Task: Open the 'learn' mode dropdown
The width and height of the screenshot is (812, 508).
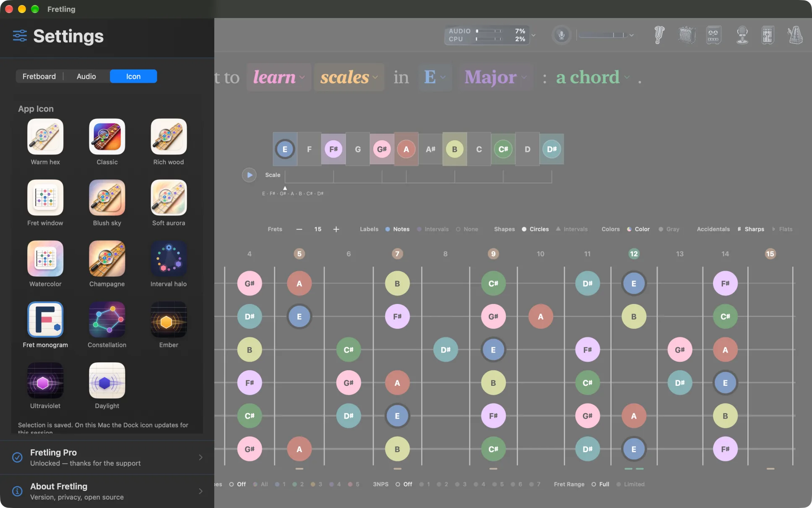Action: [279, 77]
